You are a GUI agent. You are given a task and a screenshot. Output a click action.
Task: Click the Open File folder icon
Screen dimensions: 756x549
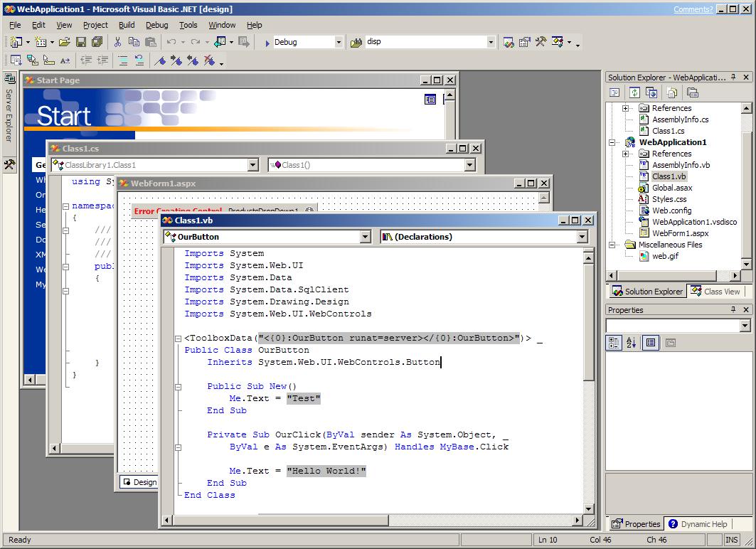tap(65, 43)
